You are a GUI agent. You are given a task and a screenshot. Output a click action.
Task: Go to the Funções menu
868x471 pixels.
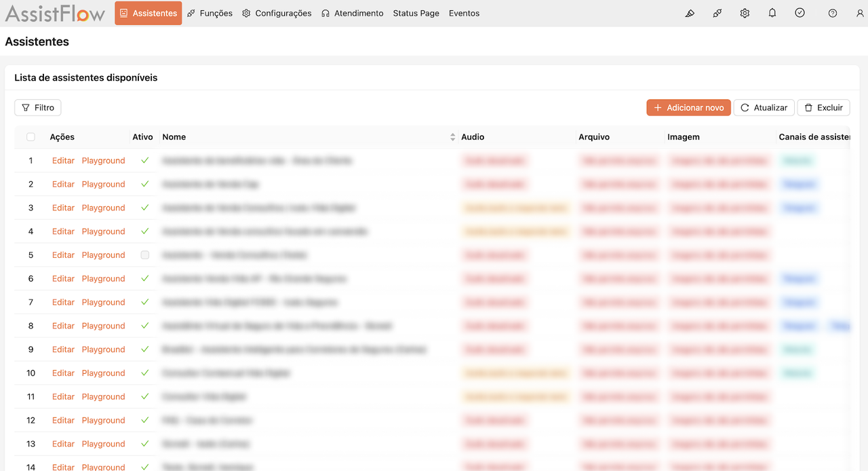pyautogui.click(x=210, y=13)
